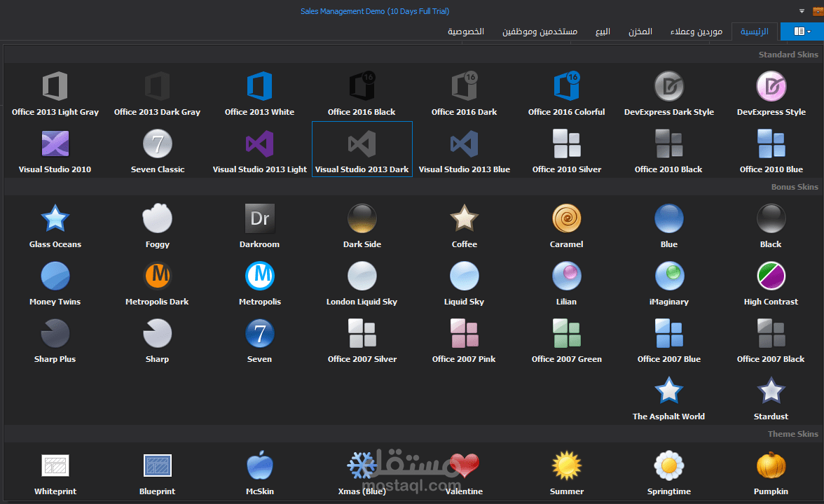Apply the pink DevExpress Style skin
Screen dimensions: 824x504
point(771,94)
